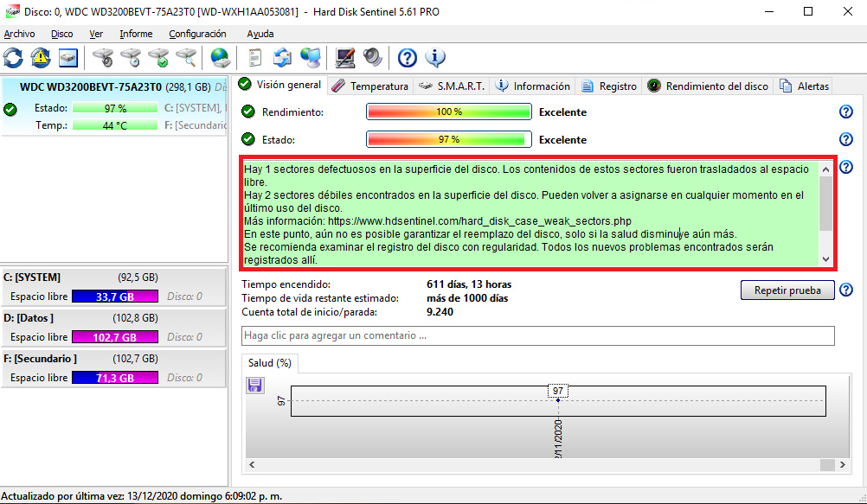Click the description box scroll down arrow
Screen dimensions: 867x504
[825, 258]
